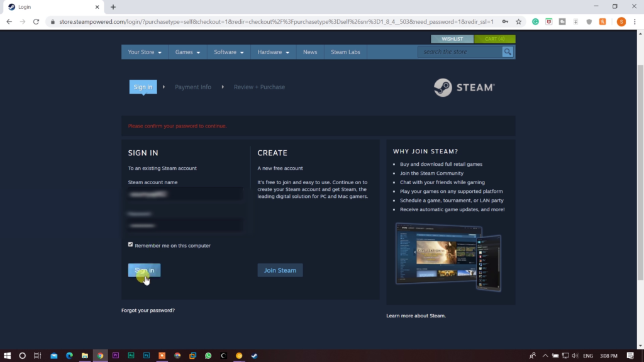This screenshot has width=644, height=362.
Task: Open the Windows Start menu
Action: pos(7,356)
